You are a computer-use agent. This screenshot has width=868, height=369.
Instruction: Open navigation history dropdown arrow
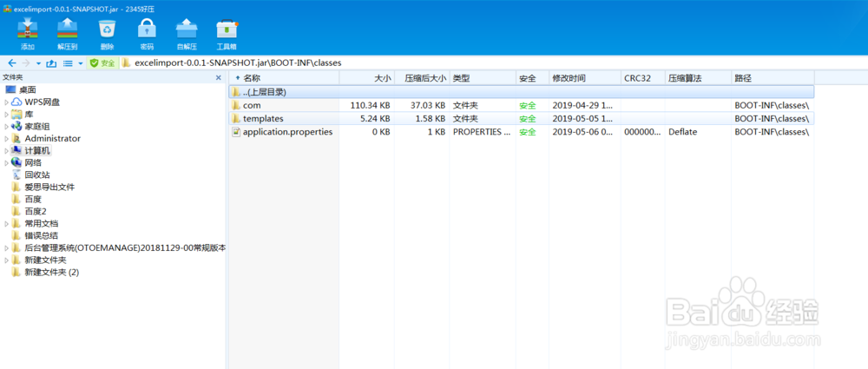[38, 63]
